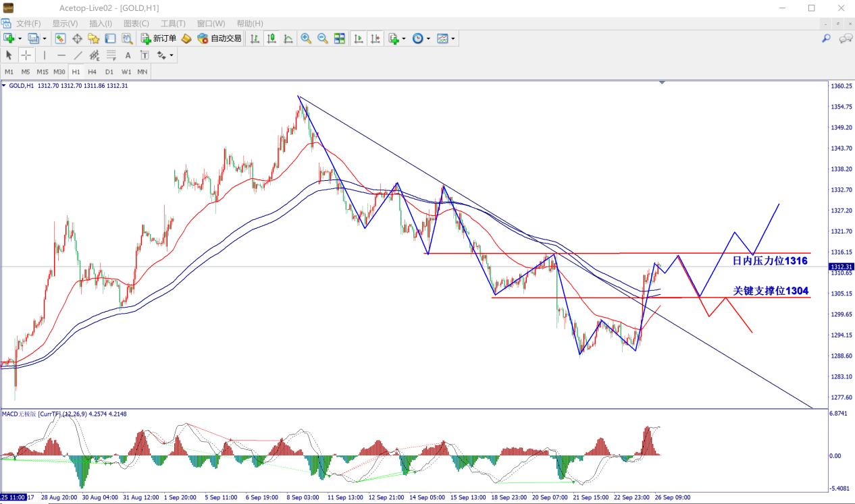Open the 工具(T) menu

pos(172,24)
